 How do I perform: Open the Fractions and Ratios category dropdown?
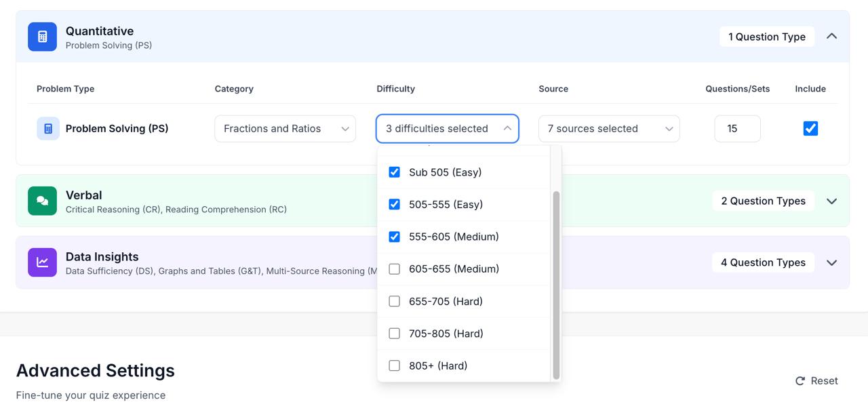click(285, 129)
